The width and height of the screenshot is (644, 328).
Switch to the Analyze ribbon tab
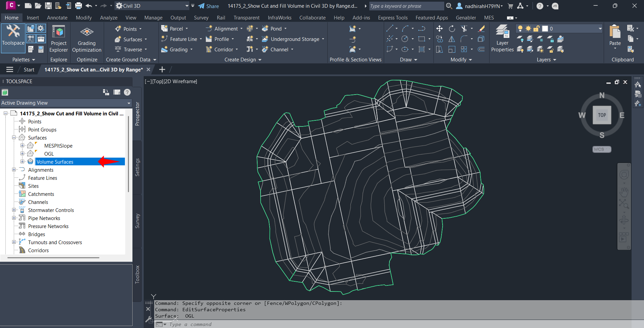pos(108,17)
